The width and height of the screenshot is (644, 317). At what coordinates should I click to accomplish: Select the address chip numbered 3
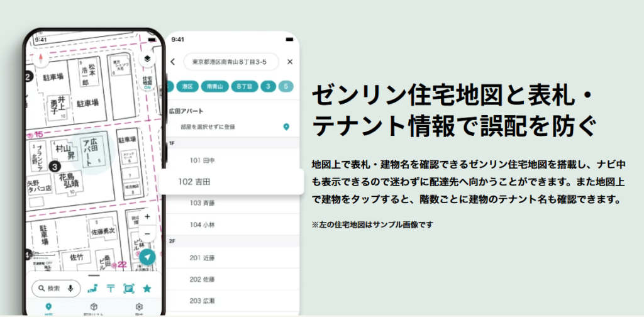point(268,86)
